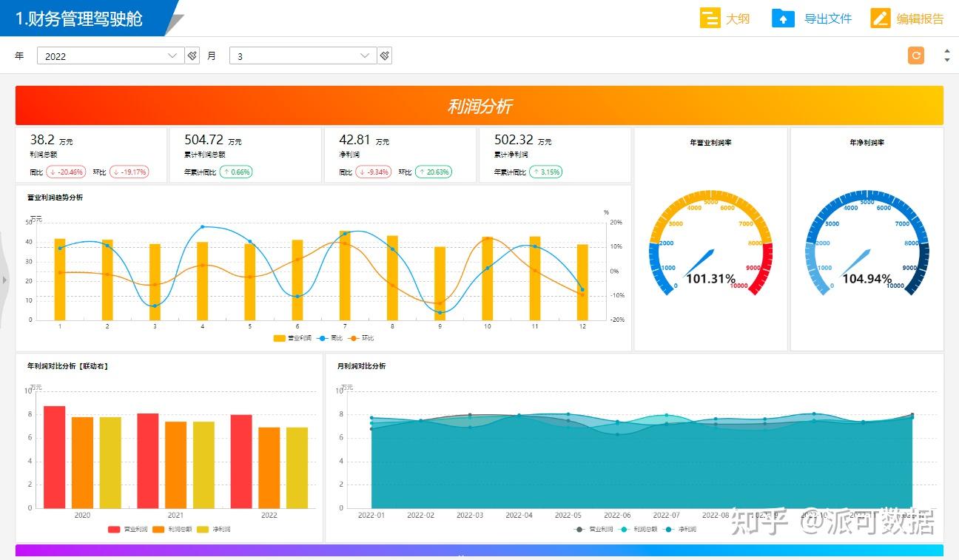Viewport: 959px width, 560px height.
Task: Click the orange refresh button
Action: pos(916,55)
